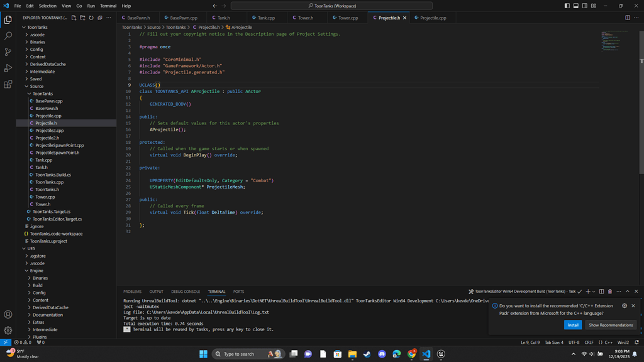Open the Terminal menu in the menu bar
644x362 pixels.
(108, 5)
